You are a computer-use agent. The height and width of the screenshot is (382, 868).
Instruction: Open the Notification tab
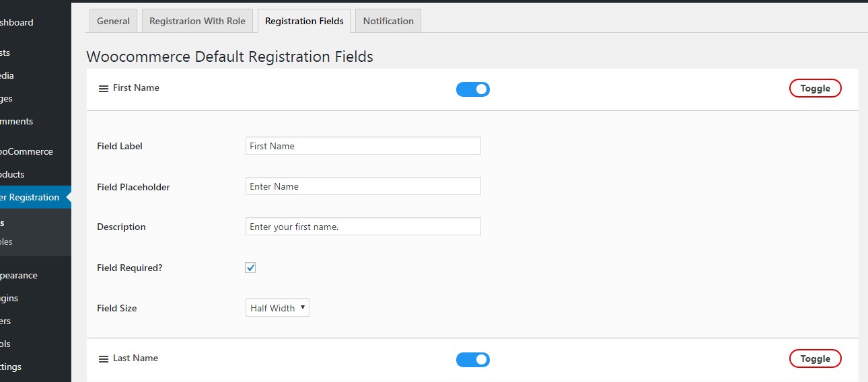click(388, 21)
